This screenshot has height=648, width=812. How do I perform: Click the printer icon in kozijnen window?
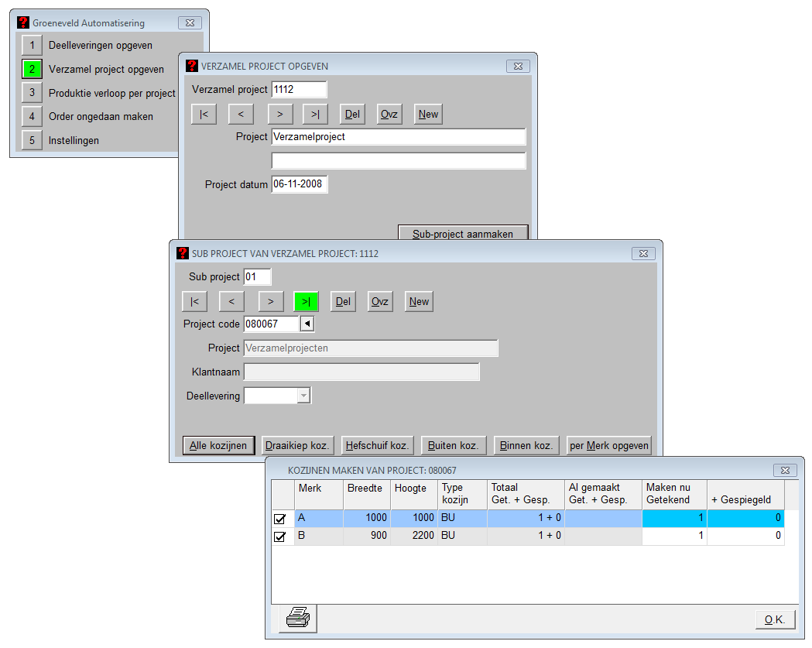(298, 619)
